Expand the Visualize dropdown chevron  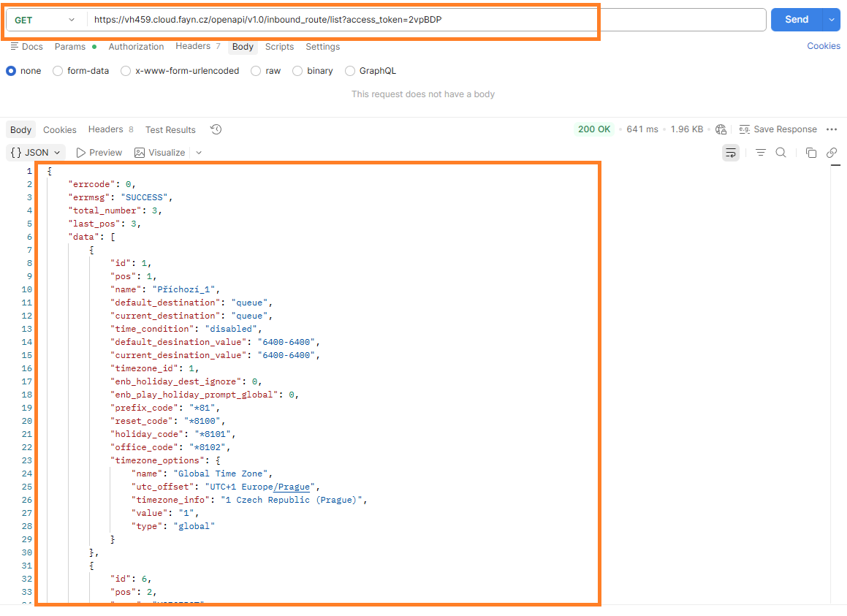click(199, 153)
